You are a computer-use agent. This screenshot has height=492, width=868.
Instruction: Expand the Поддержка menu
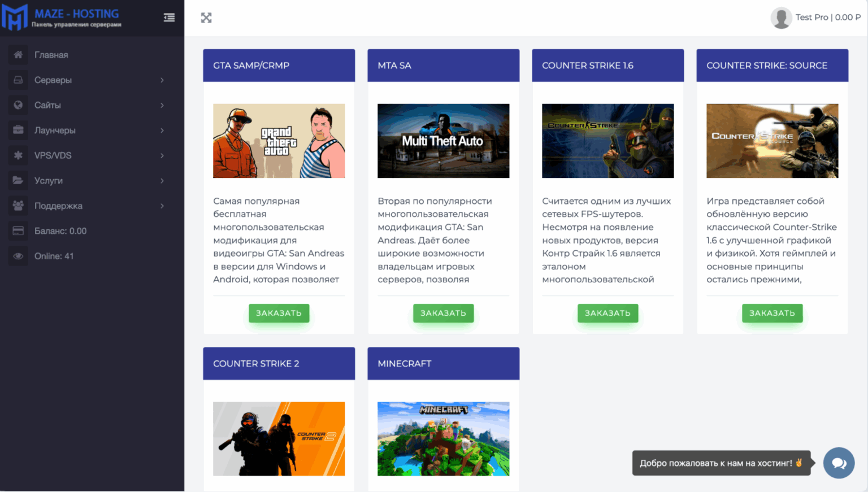[x=163, y=206]
